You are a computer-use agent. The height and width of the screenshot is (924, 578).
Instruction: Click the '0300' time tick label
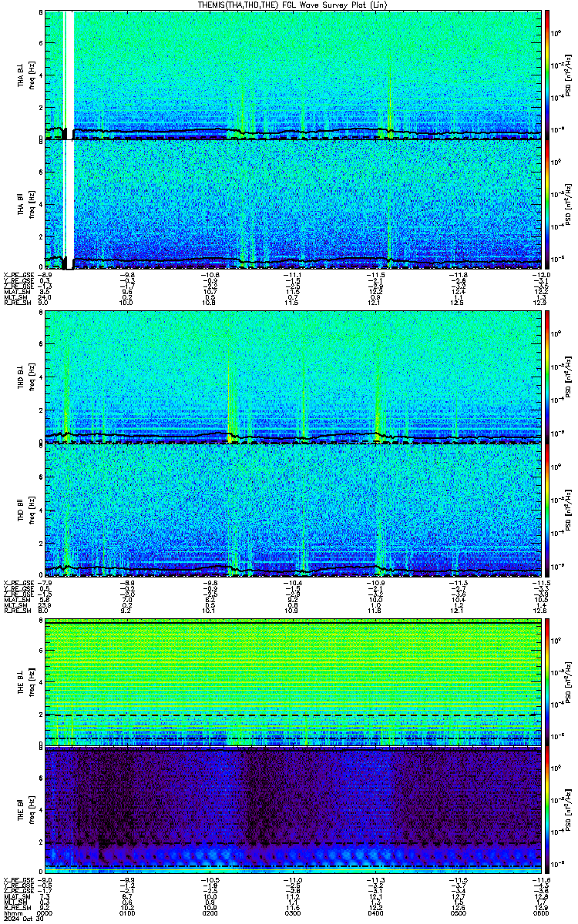click(x=294, y=913)
